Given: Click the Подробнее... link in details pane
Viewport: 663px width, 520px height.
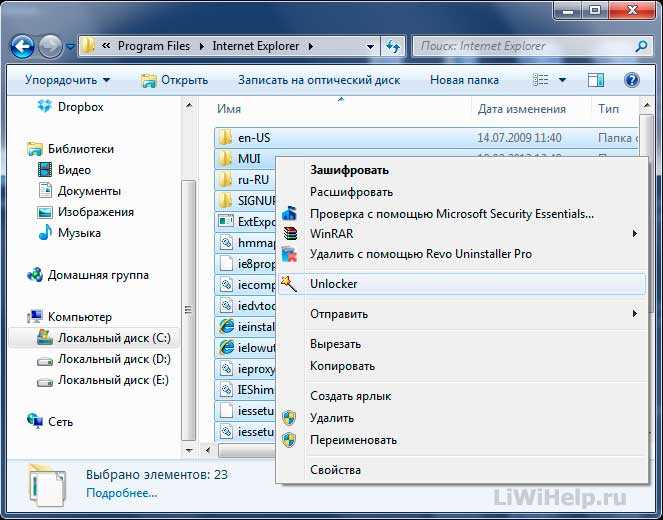Looking at the screenshot, I should click(x=122, y=493).
